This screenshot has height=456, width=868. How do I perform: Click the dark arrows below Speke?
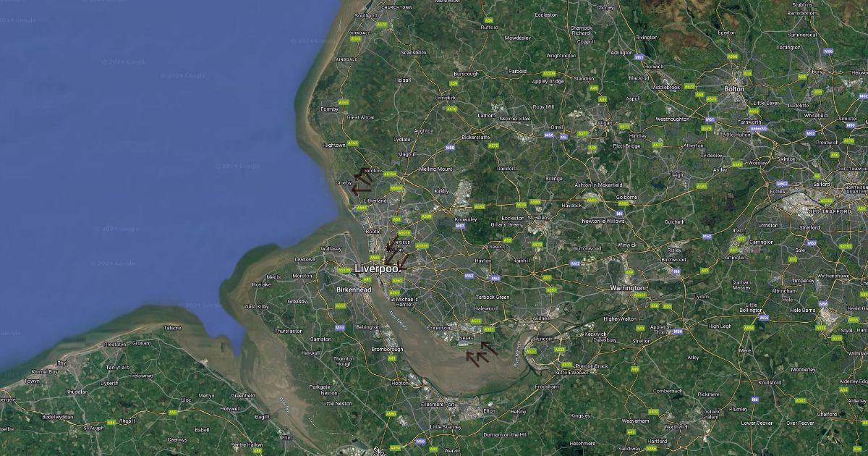tap(482, 352)
